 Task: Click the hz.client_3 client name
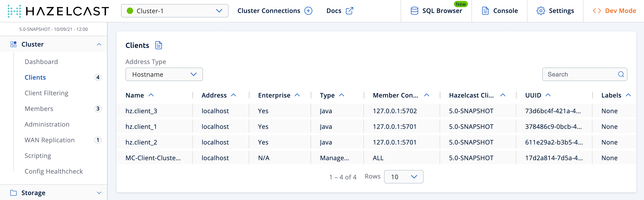[141, 111]
